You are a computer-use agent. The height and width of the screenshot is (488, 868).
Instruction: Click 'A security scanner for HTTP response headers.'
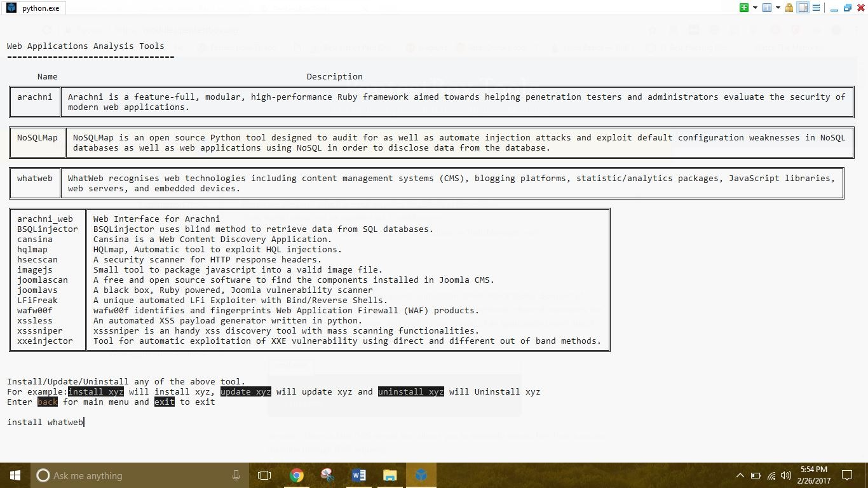pos(208,259)
